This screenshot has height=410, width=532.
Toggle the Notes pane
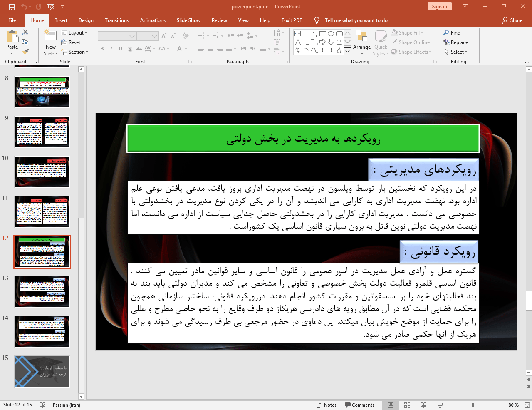327,405
